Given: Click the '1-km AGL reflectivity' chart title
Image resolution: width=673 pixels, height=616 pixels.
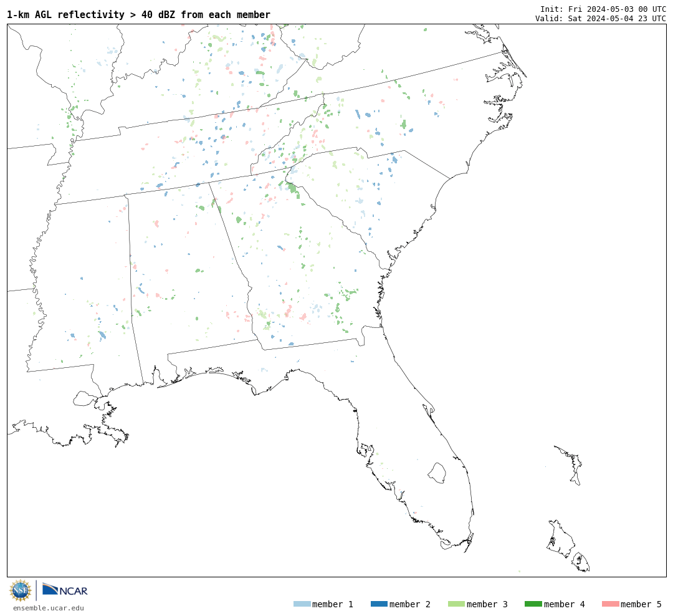Looking at the screenshot, I should click(138, 14).
